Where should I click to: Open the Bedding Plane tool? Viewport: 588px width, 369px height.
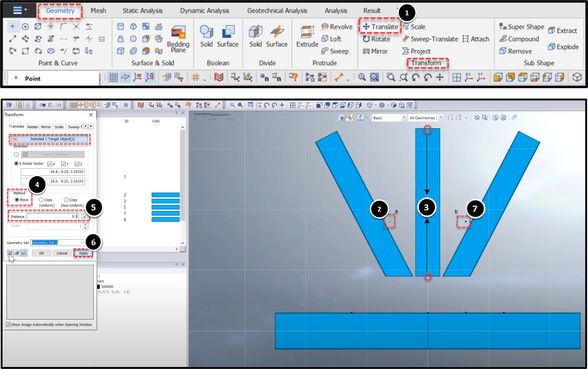click(x=178, y=39)
